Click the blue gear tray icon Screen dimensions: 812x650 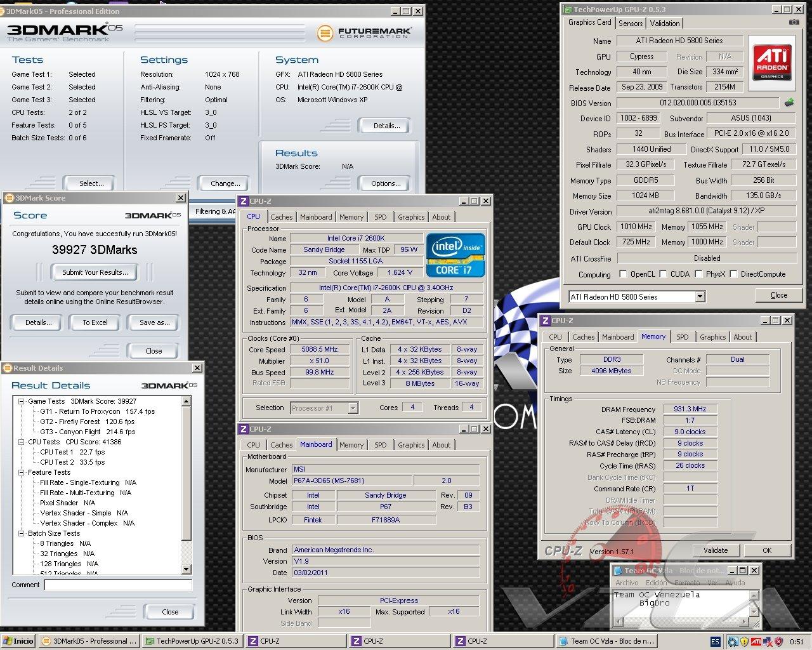(733, 642)
